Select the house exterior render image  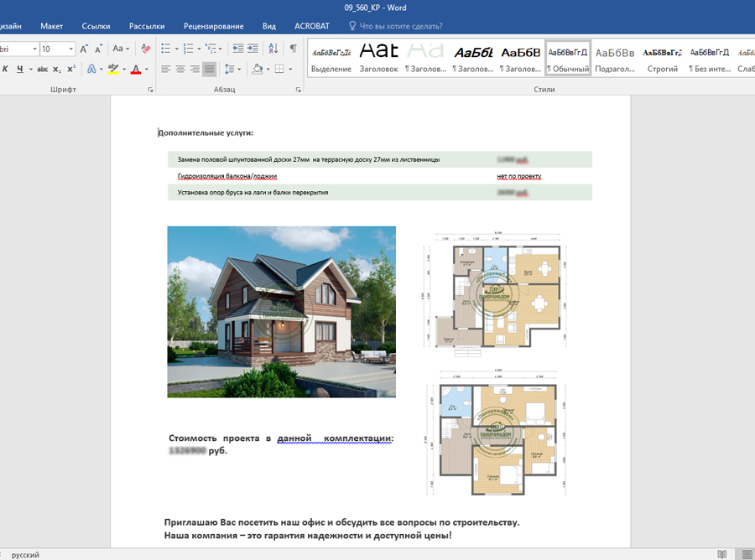click(x=282, y=312)
